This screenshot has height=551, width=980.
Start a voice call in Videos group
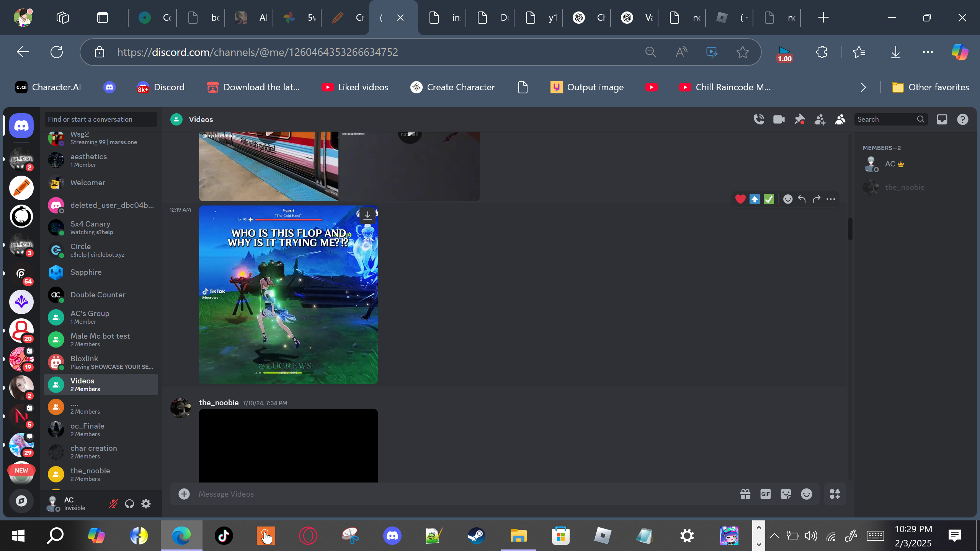(x=758, y=119)
